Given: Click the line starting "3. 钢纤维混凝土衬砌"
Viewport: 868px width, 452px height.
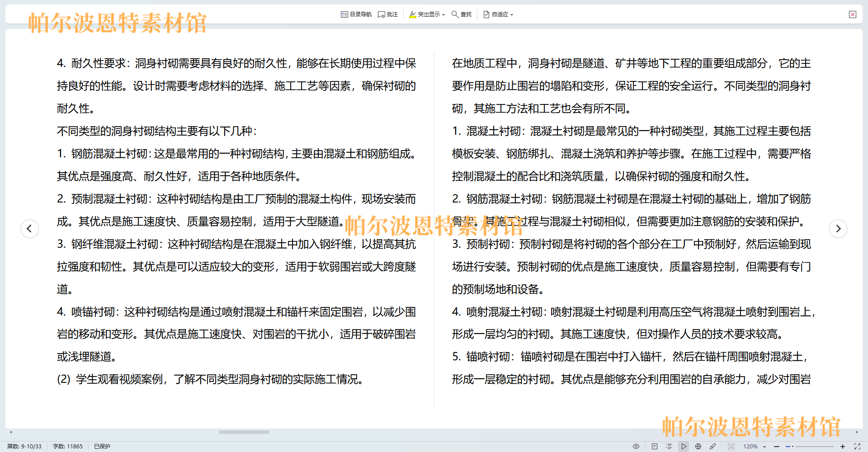Looking at the screenshot, I should [236, 244].
